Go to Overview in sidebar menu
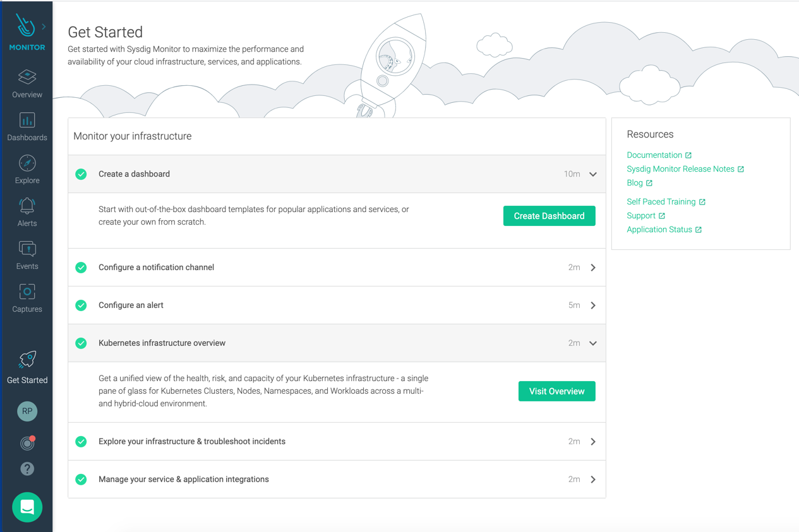The image size is (799, 532). click(x=27, y=95)
